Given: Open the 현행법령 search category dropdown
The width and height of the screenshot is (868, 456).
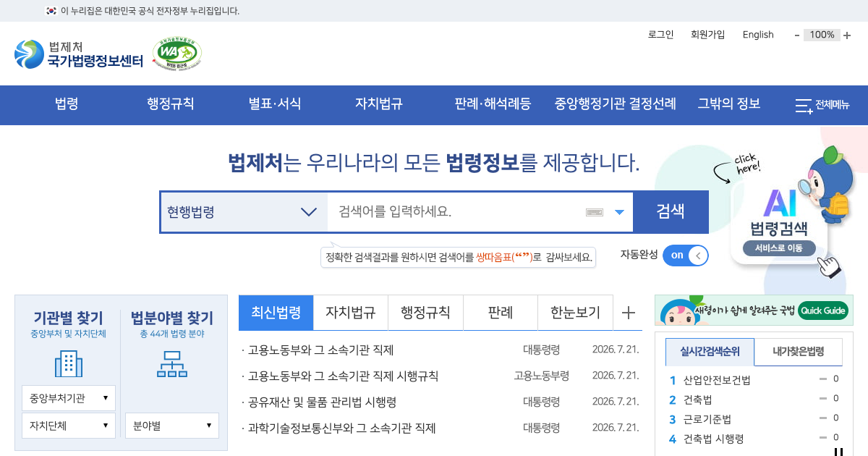Looking at the screenshot, I should coord(244,212).
